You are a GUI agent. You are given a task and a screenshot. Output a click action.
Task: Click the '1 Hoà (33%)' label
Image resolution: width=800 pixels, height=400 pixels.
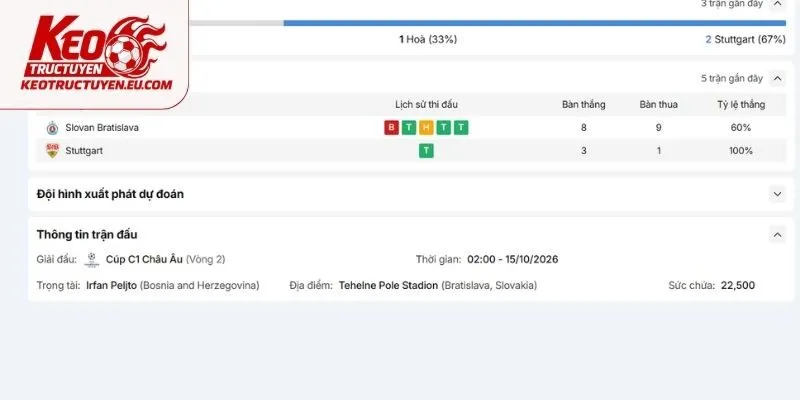(x=428, y=39)
